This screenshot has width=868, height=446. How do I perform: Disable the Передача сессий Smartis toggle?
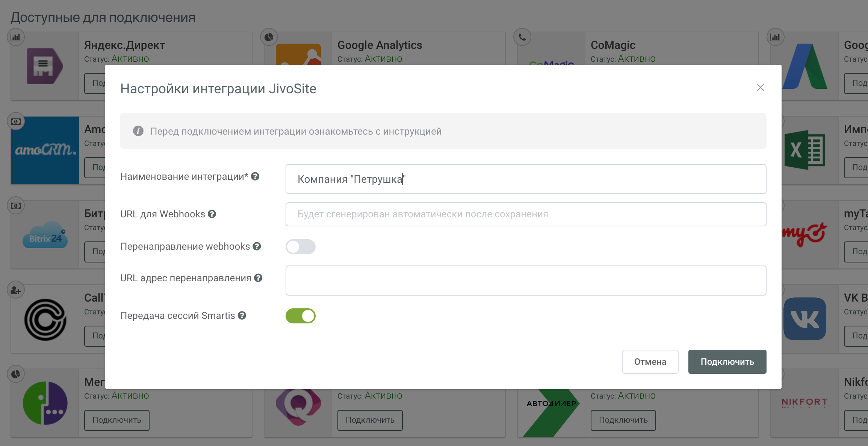pos(300,316)
